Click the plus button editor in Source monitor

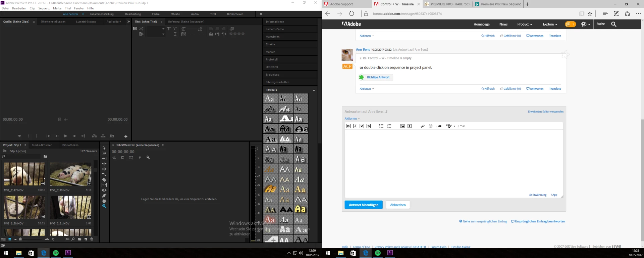tap(126, 136)
